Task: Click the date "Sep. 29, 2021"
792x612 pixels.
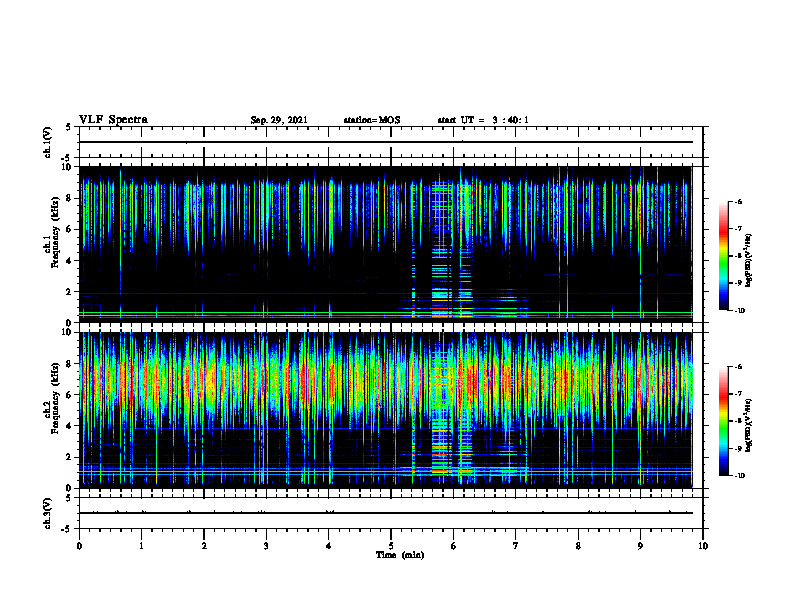Action: [279, 120]
